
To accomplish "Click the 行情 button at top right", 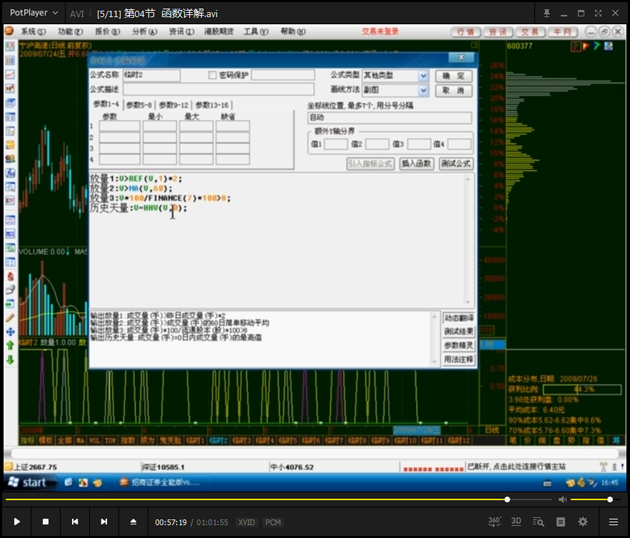I will (466, 32).
